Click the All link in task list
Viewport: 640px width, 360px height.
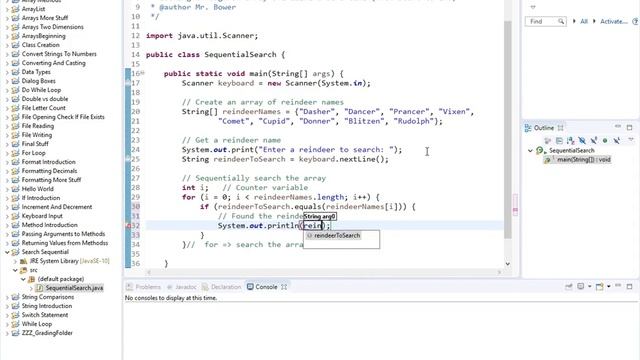(x=584, y=21)
